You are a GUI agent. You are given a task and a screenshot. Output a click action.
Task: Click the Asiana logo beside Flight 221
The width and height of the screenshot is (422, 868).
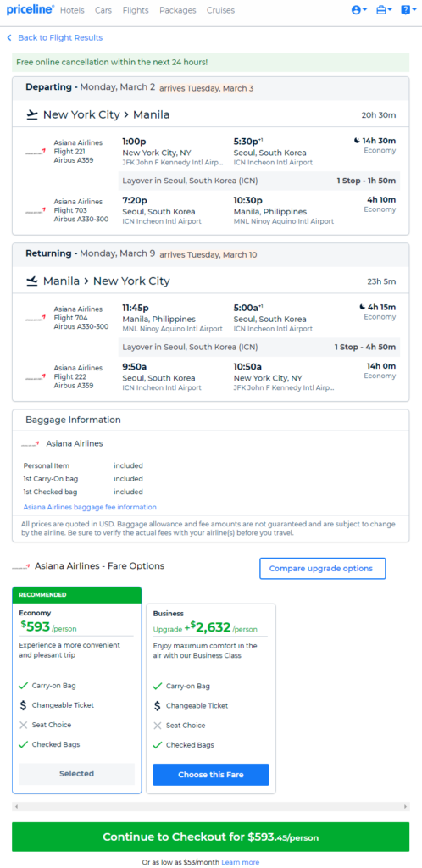[36, 152]
